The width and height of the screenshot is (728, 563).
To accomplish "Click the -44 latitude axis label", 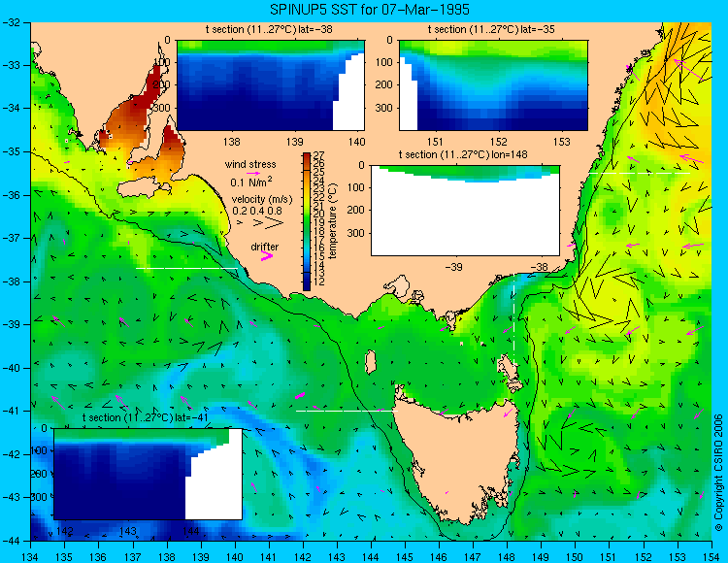I will (10, 541).
